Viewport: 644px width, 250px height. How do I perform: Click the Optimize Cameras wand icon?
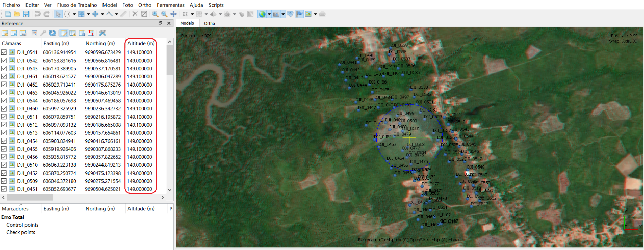[x=42, y=33]
